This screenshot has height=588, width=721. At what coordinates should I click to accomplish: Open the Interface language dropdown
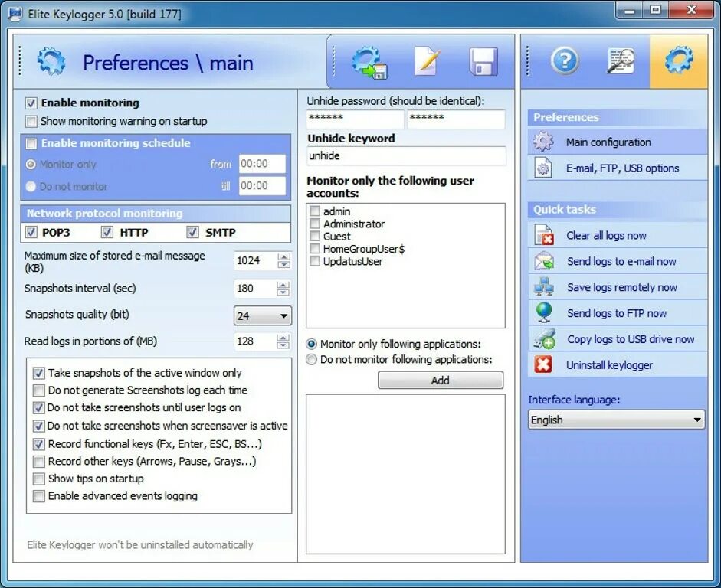pyautogui.click(x=698, y=420)
